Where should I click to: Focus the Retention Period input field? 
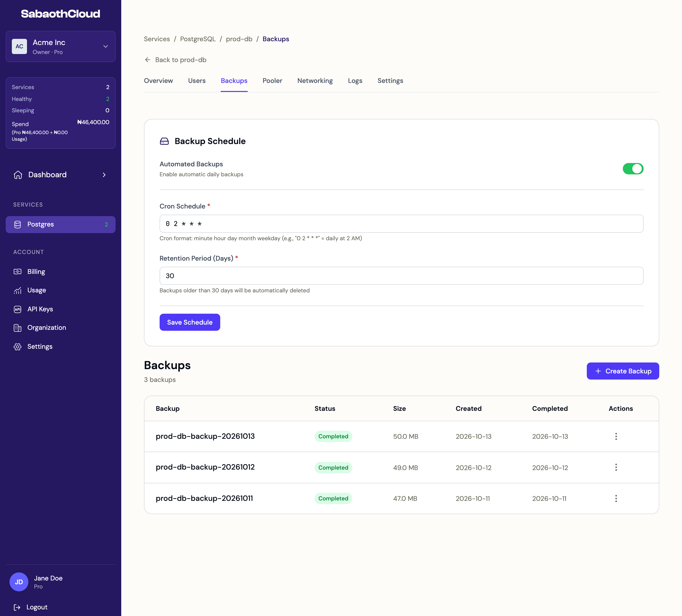pyautogui.click(x=401, y=276)
